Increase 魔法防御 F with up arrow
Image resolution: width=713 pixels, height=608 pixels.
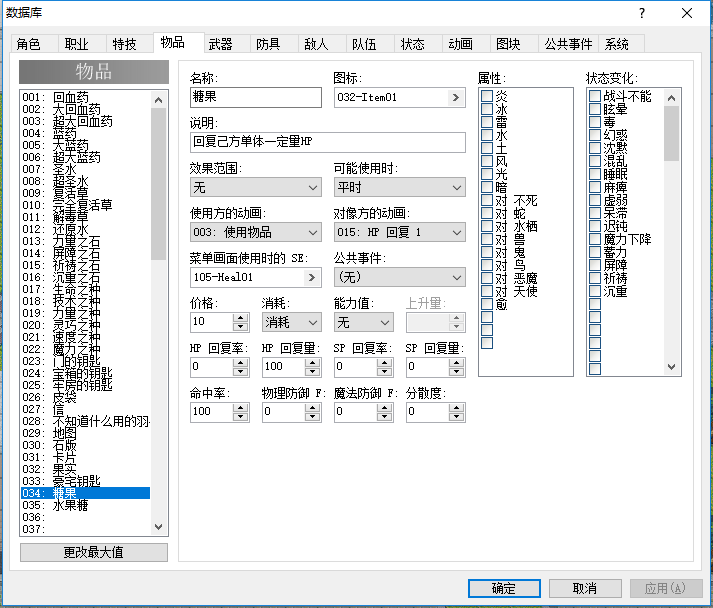click(x=384, y=407)
